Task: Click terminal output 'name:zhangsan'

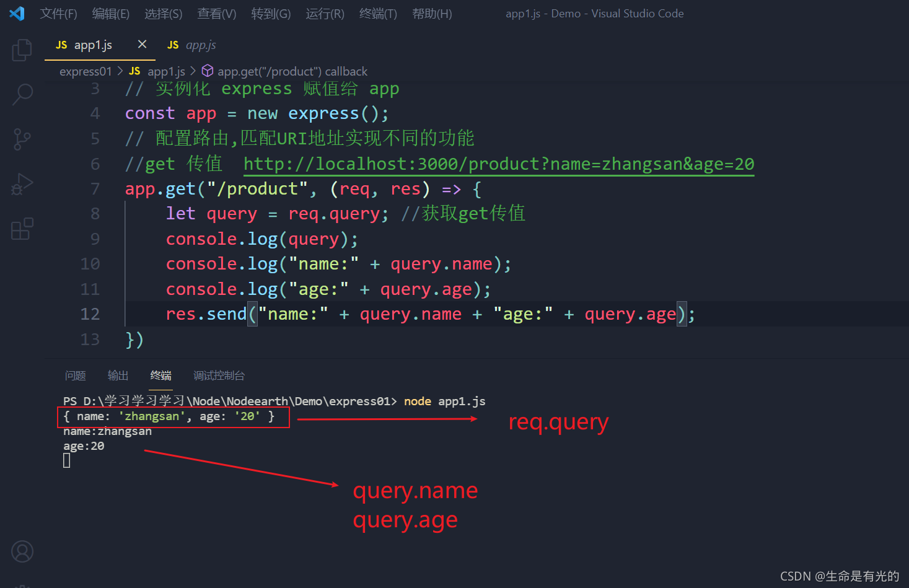Action: 107,431
